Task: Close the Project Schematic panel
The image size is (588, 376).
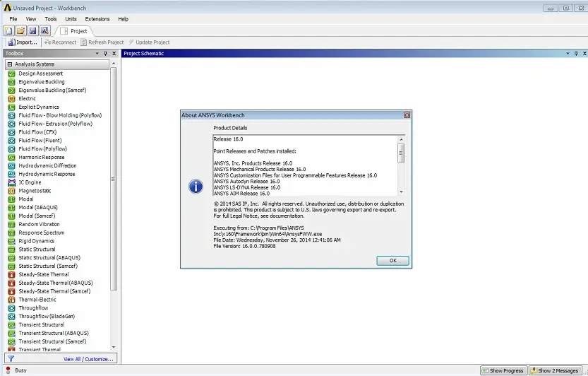Action: pos(584,53)
